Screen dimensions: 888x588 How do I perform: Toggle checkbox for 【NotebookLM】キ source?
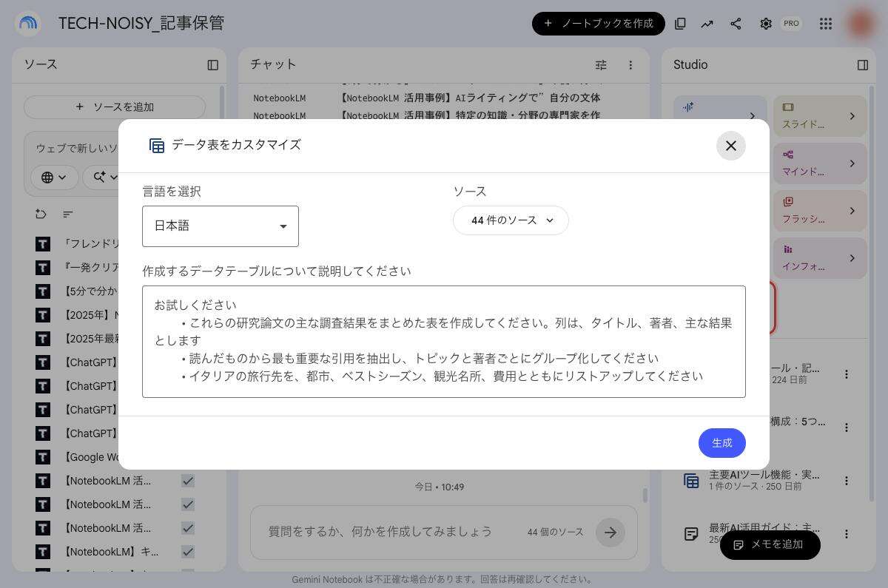[188, 552]
